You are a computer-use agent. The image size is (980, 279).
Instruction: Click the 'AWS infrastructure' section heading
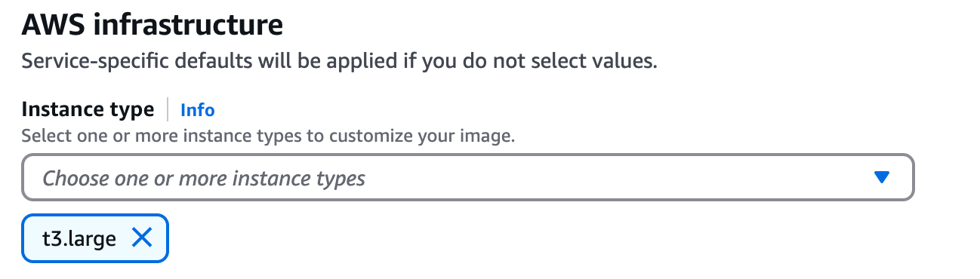(x=153, y=26)
